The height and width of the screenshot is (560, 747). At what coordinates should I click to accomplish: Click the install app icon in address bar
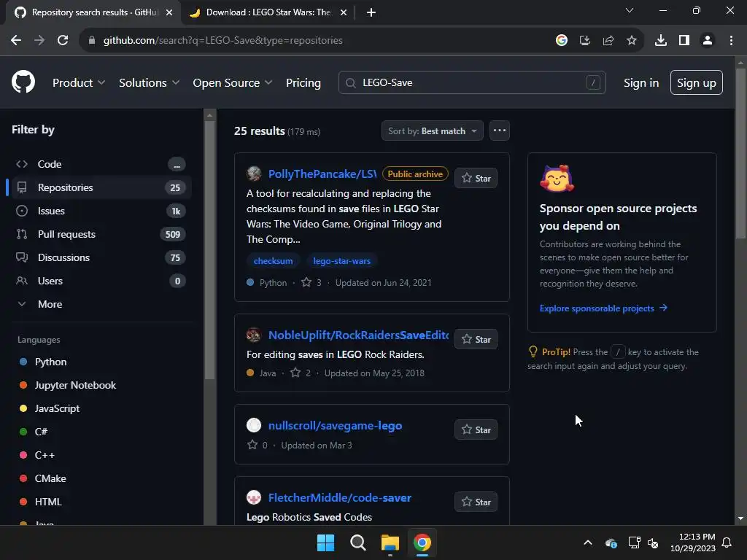click(584, 41)
